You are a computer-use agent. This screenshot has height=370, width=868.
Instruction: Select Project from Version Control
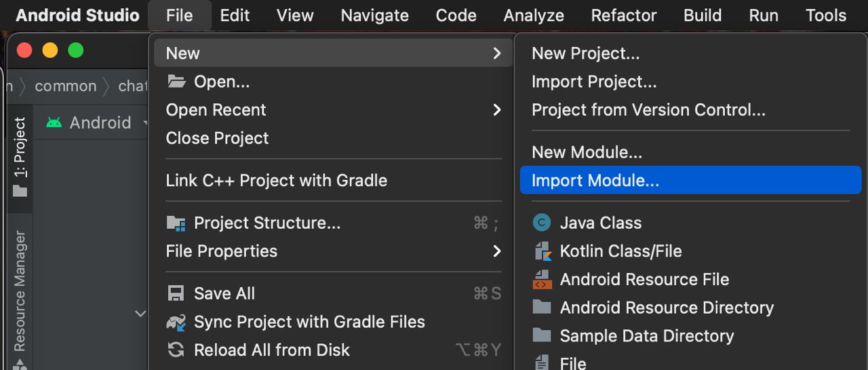648,110
